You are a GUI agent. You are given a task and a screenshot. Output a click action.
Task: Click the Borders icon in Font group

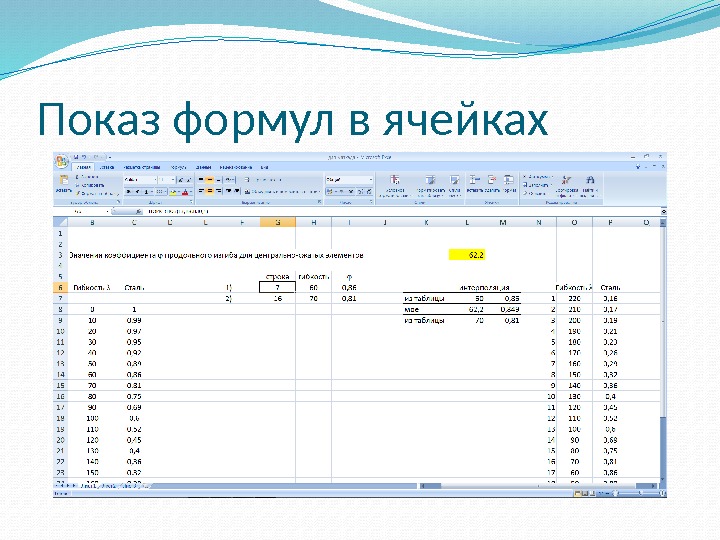(159, 191)
